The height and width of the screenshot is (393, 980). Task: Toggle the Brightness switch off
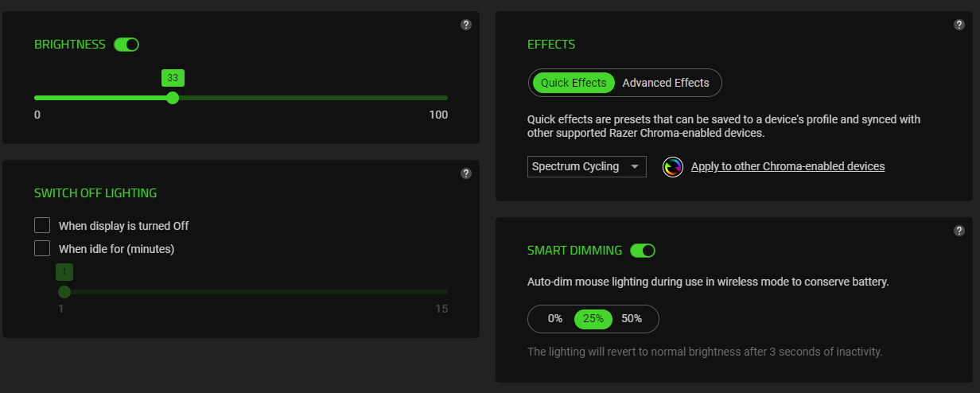click(x=126, y=45)
